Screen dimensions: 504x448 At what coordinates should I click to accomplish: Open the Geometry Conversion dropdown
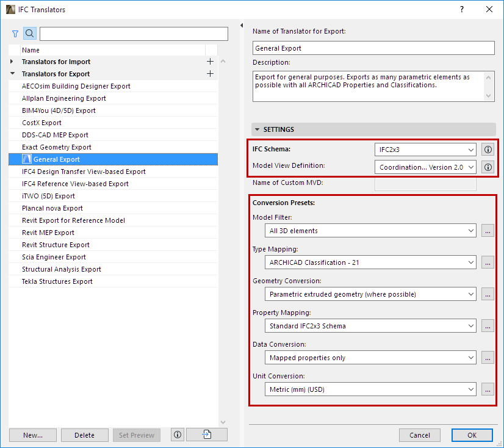pyautogui.click(x=370, y=294)
